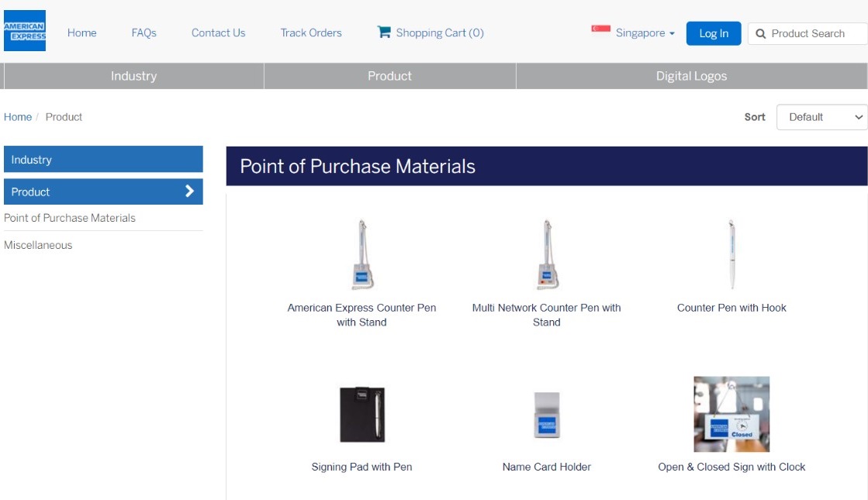Screen dimensions: 868x500
Task: Open Multi Network Counter Pen thumbnail
Action: [x=547, y=254]
